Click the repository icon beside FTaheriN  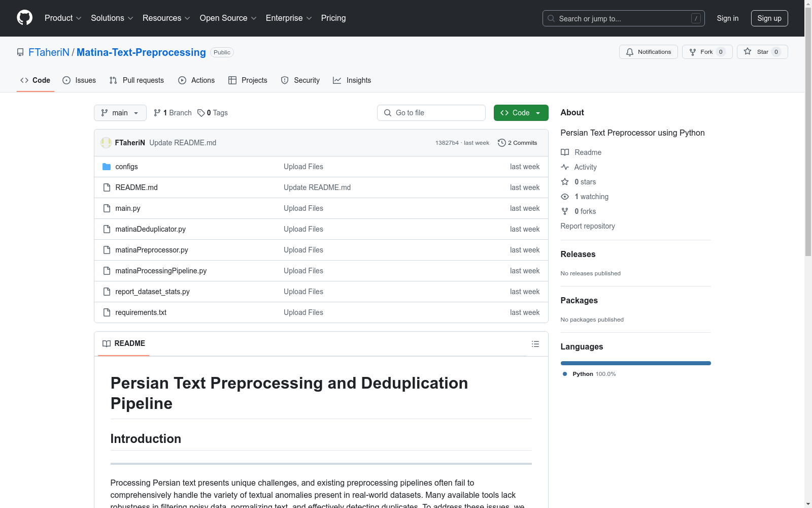click(x=20, y=52)
